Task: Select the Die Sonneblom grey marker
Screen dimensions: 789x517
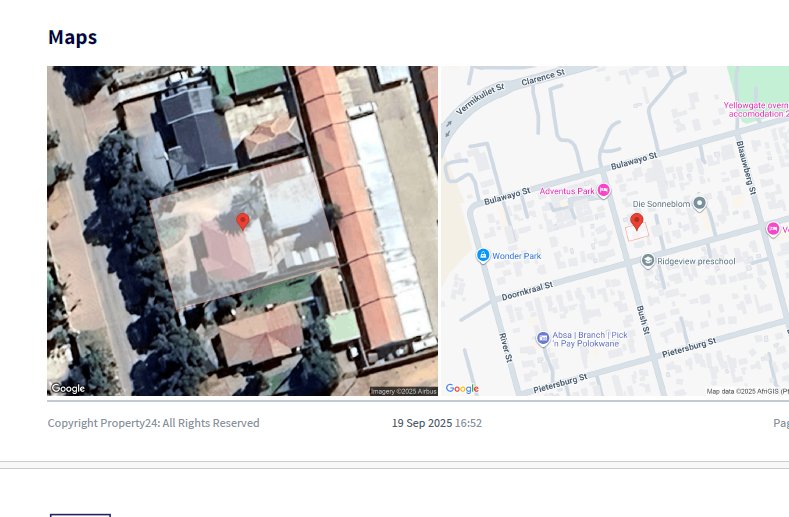Action: pos(700,203)
